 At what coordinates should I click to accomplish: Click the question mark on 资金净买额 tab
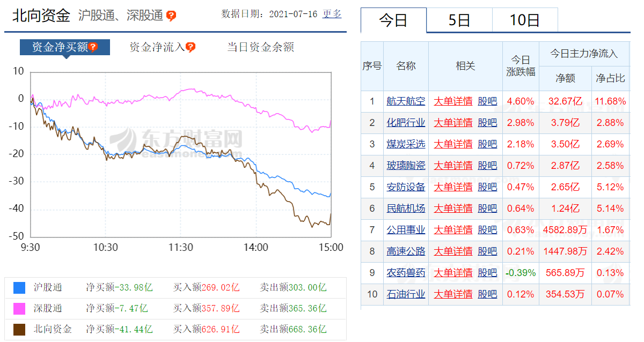click(94, 47)
